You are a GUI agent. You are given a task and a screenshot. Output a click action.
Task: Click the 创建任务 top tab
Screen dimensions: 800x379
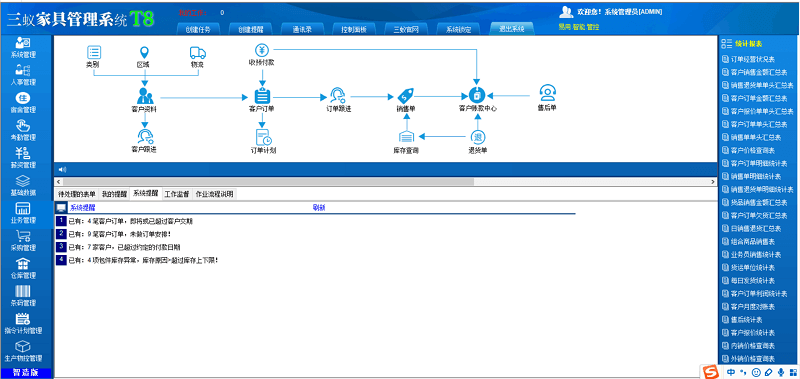point(197,29)
